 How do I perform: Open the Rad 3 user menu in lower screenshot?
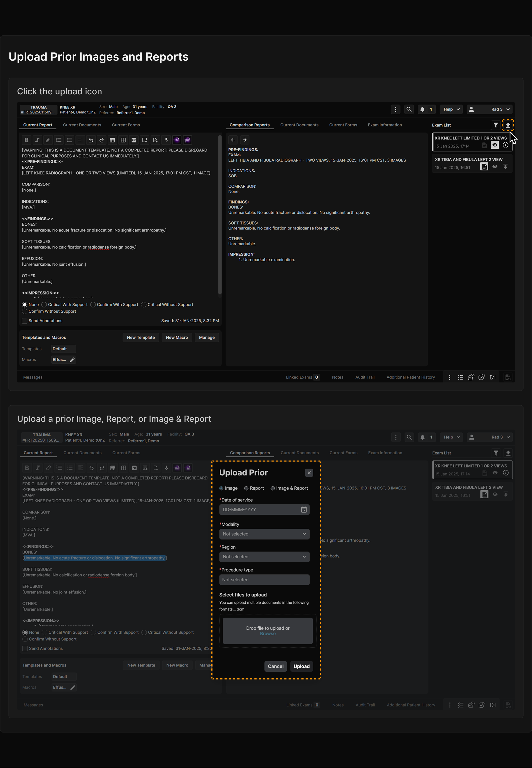[490, 437]
